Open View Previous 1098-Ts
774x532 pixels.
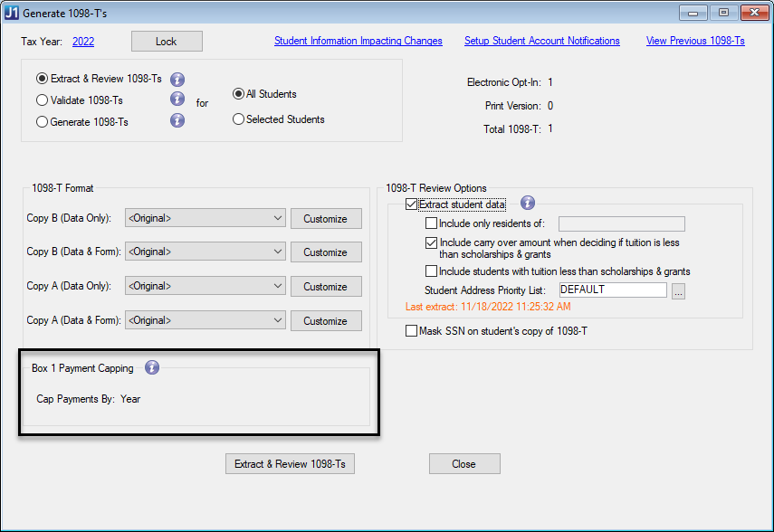point(694,41)
